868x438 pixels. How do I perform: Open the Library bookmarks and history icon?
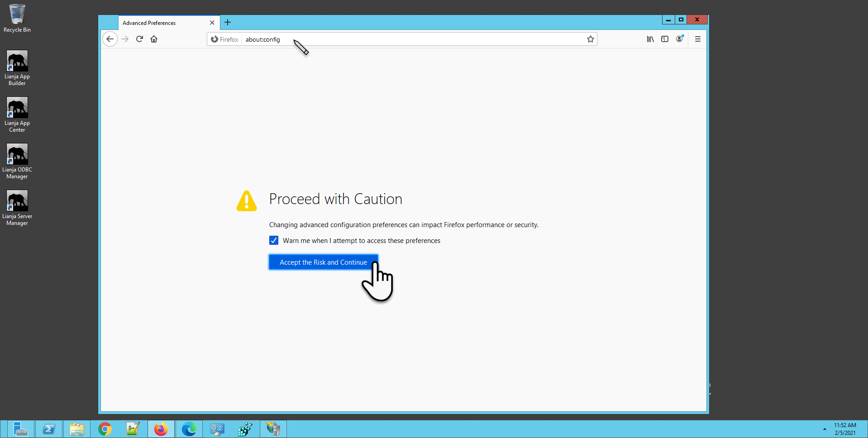click(650, 39)
